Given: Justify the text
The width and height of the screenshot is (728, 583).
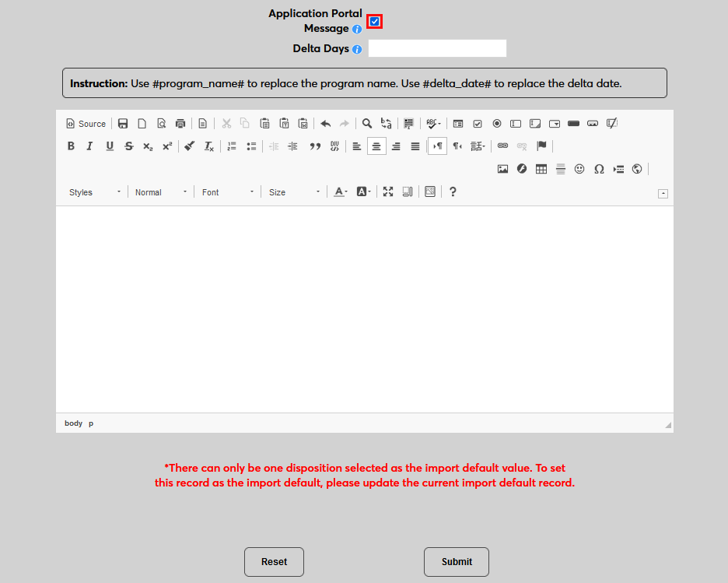Looking at the screenshot, I should (x=415, y=146).
